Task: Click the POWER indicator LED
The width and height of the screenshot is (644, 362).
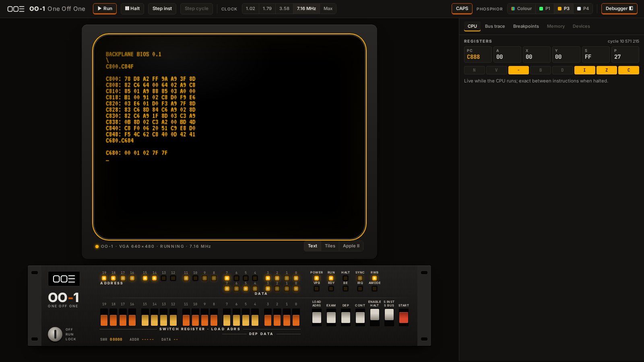Action: 316,278
